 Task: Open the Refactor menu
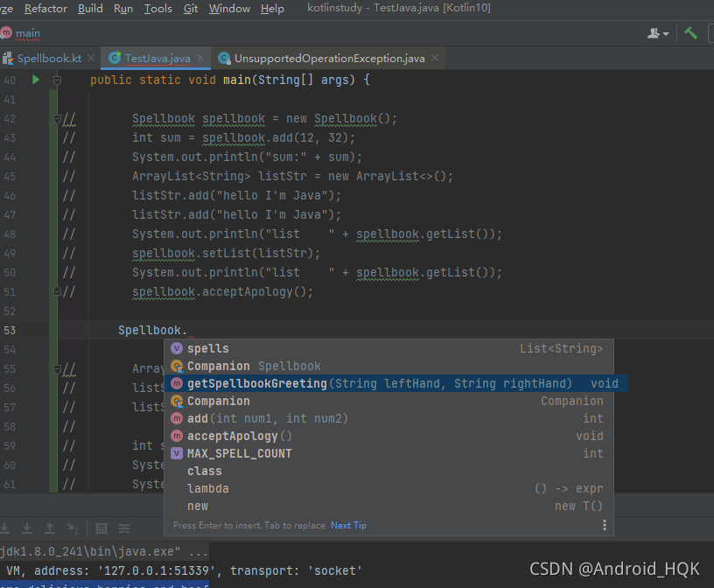(45, 9)
